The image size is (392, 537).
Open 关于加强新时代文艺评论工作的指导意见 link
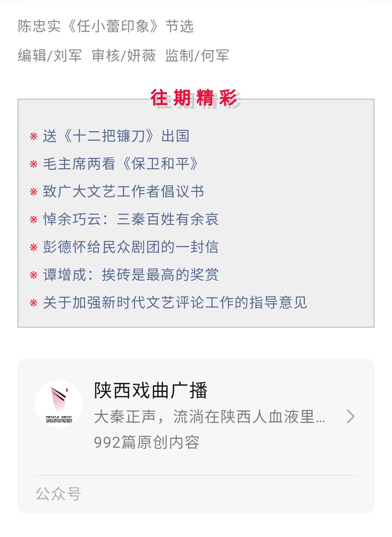[x=175, y=302]
